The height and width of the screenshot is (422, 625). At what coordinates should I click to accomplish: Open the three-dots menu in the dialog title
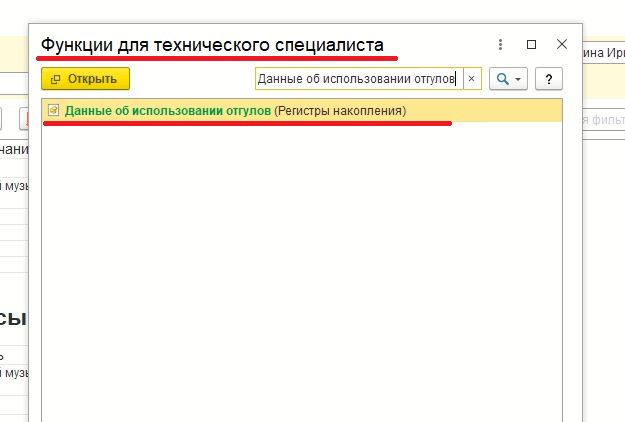click(500, 44)
